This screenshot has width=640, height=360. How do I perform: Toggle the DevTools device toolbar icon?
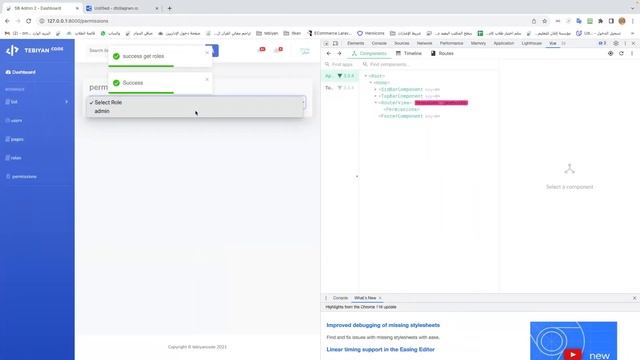click(x=335, y=43)
